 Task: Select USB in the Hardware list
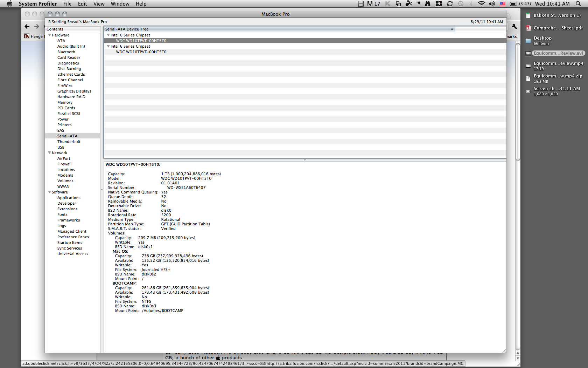click(x=61, y=147)
